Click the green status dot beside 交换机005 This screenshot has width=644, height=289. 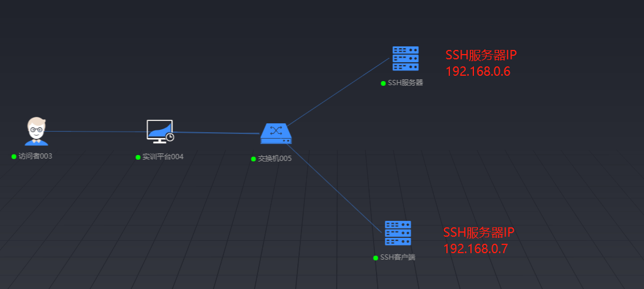tap(253, 159)
